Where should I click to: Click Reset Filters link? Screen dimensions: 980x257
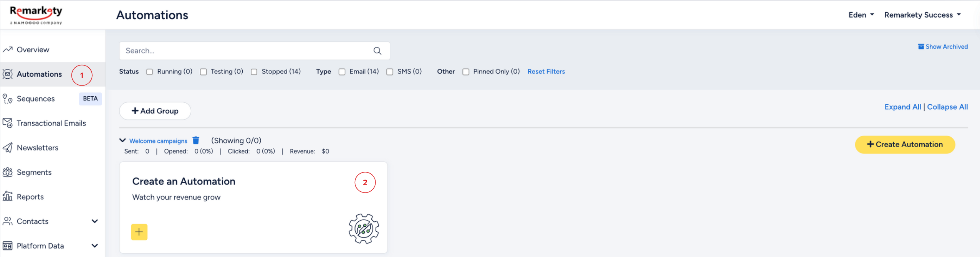pos(546,72)
